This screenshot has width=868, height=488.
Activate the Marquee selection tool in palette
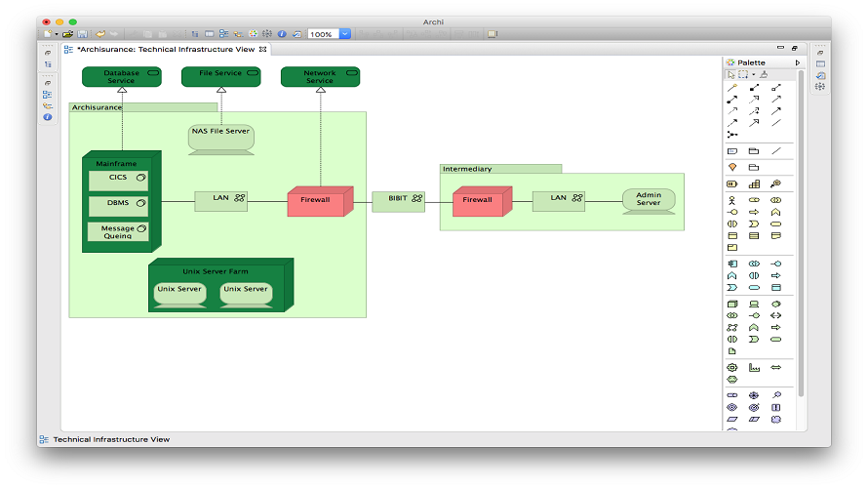pyautogui.click(x=743, y=75)
